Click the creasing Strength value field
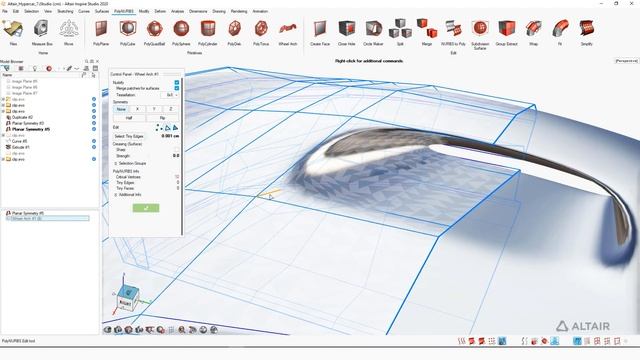Screen dimensions: 640x360 pyautogui.click(x=176, y=156)
